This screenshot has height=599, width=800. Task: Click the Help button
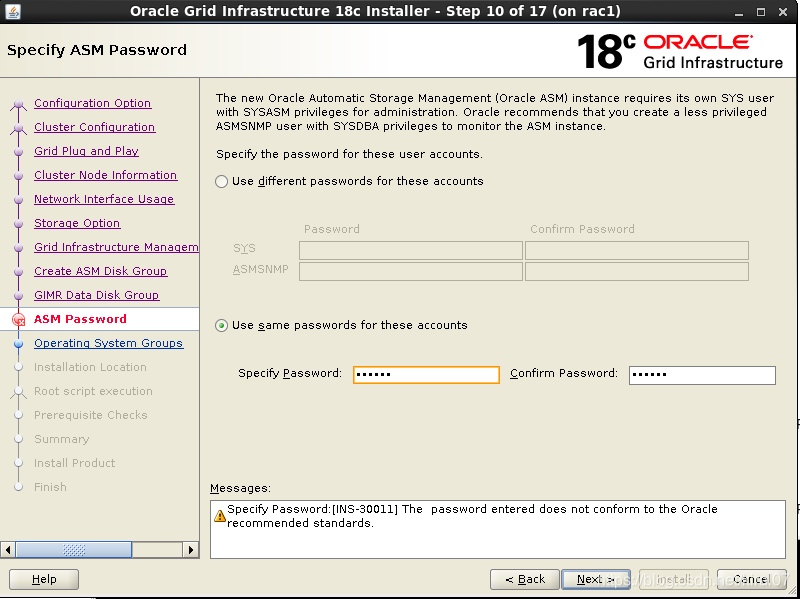(x=44, y=579)
